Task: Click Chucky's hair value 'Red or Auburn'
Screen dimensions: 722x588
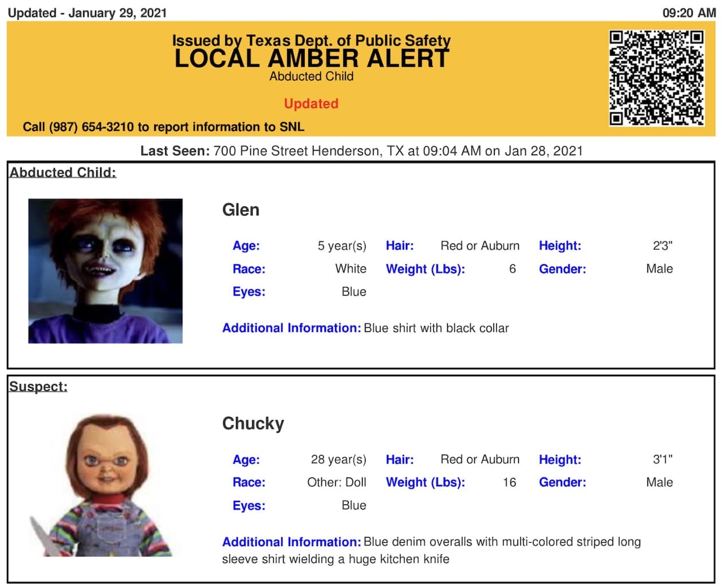Action: click(x=480, y=460)
